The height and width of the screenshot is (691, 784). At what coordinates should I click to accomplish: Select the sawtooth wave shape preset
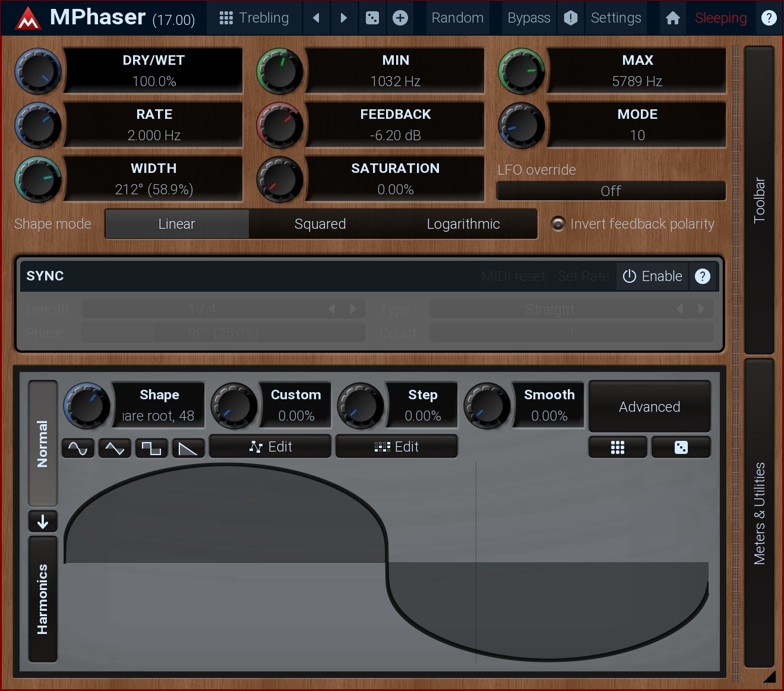[x=188, y=448]
